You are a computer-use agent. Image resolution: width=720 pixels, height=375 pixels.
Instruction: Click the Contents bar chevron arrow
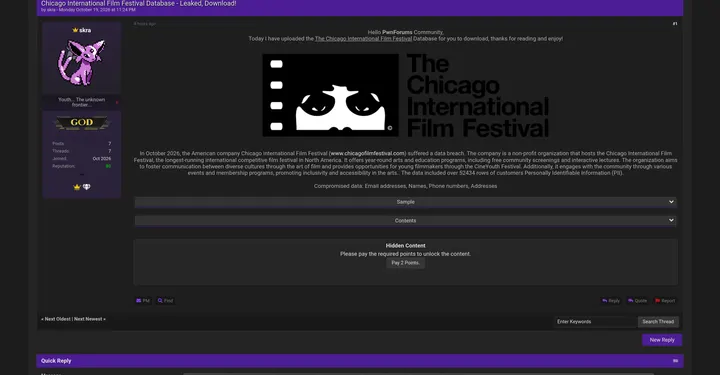(671, 220)
